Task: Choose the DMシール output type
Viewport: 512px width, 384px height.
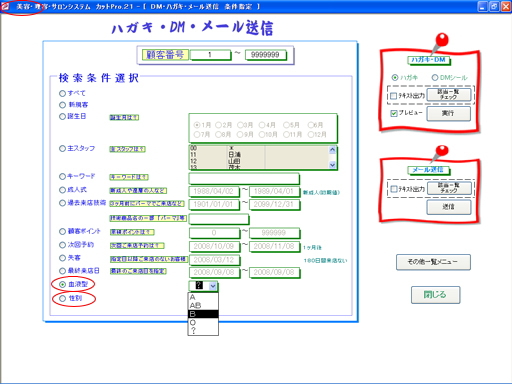Action: [x=435, y=78]
